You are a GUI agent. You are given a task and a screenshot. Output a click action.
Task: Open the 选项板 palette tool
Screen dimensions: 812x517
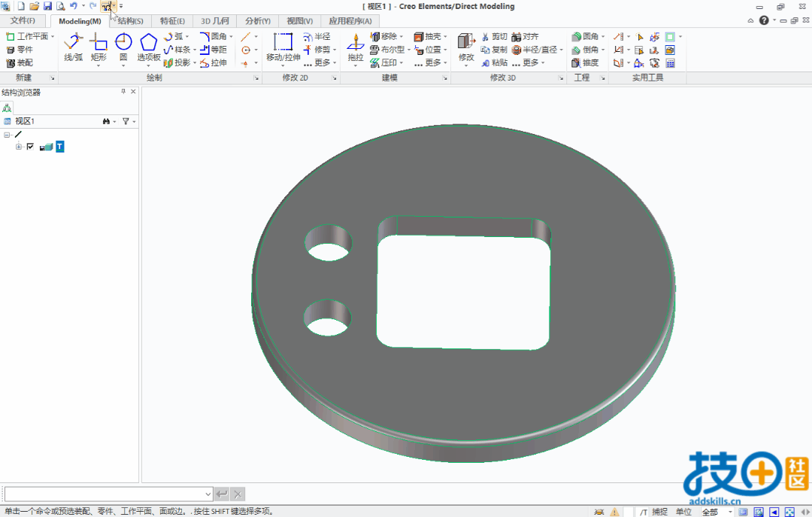click(149, 47)
